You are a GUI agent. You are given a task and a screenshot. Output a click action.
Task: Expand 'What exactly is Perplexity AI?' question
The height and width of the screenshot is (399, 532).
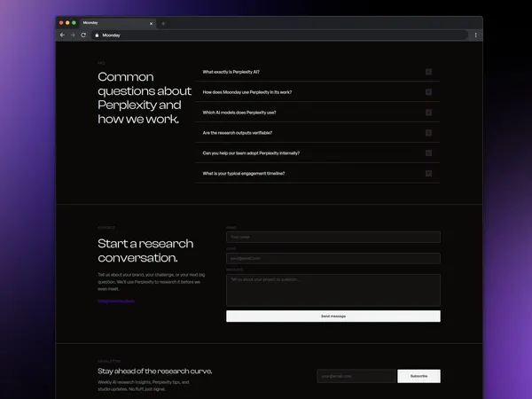click(x=317, y=72)
